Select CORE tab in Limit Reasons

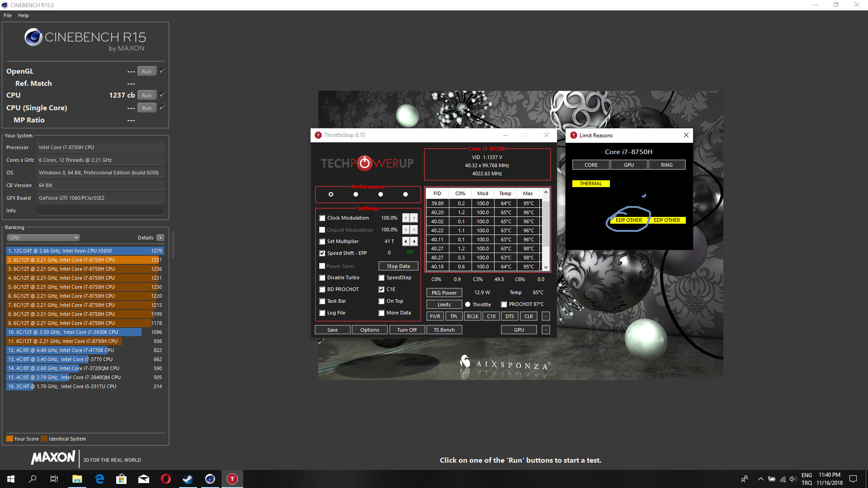(591, 165)
